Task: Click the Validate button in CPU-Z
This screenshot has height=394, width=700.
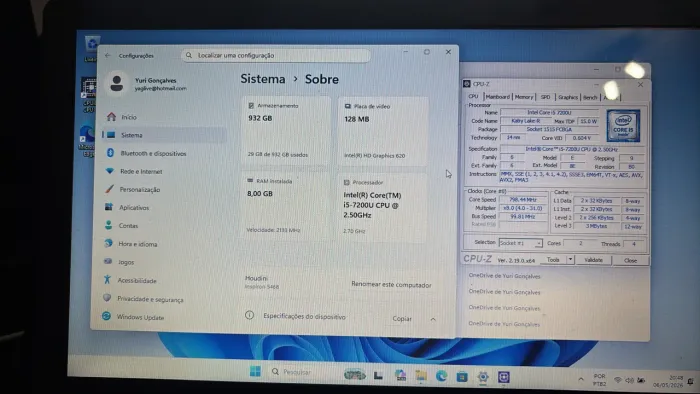Action: click(593, 260)
